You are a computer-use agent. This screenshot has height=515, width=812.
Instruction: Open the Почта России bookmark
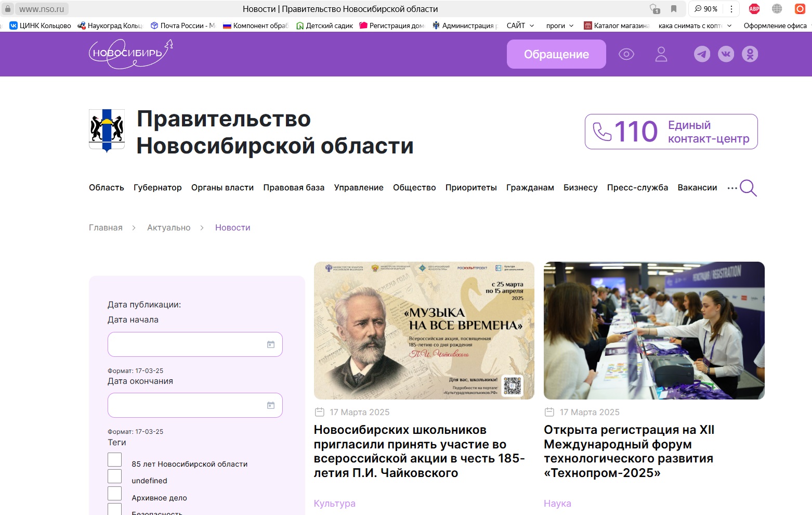click(x=182, y=25)
